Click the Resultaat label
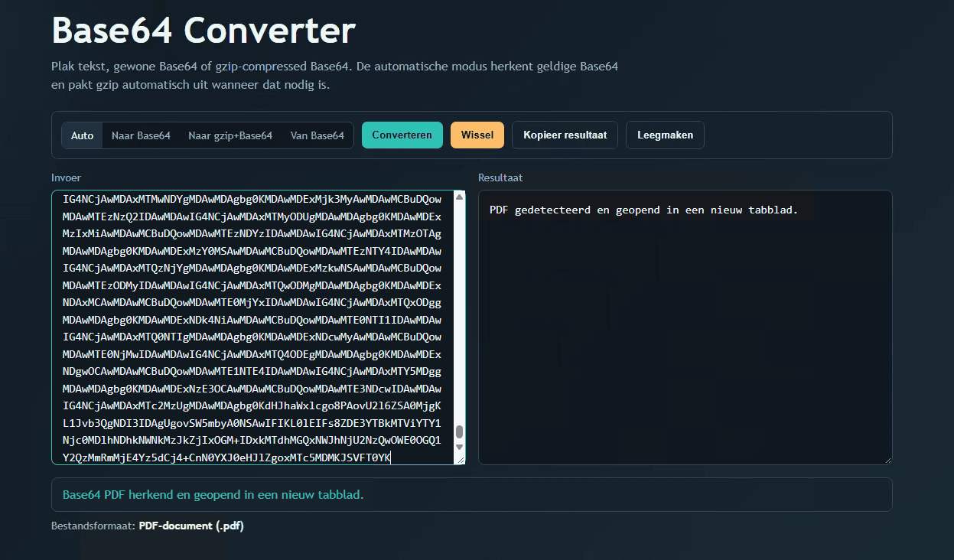 (x=500, y=177)
